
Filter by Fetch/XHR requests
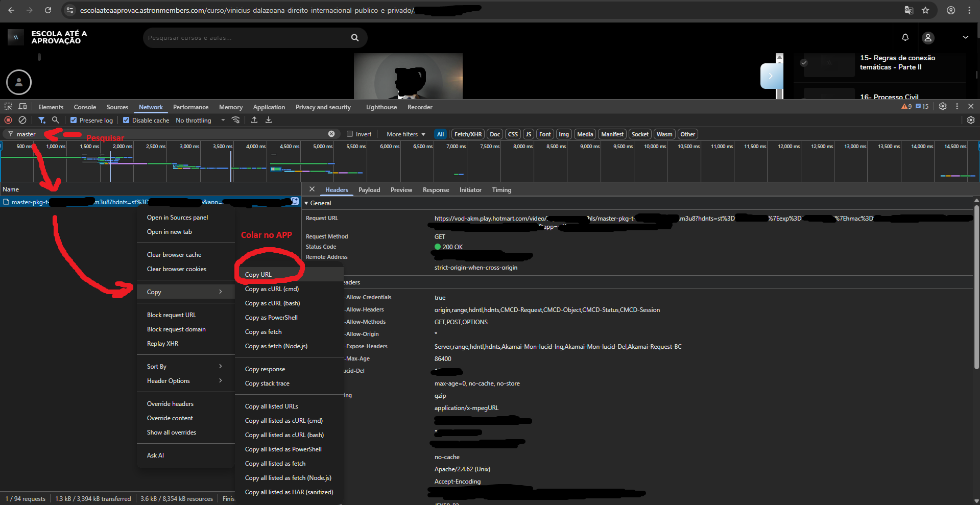[468, 134]
